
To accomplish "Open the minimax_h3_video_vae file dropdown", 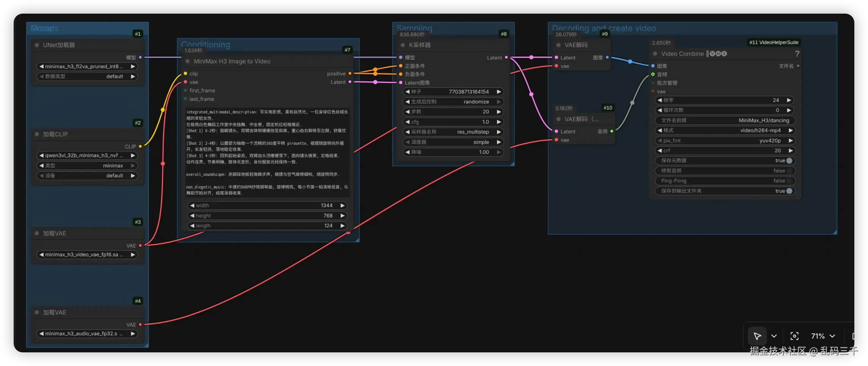I will [87, 255].
